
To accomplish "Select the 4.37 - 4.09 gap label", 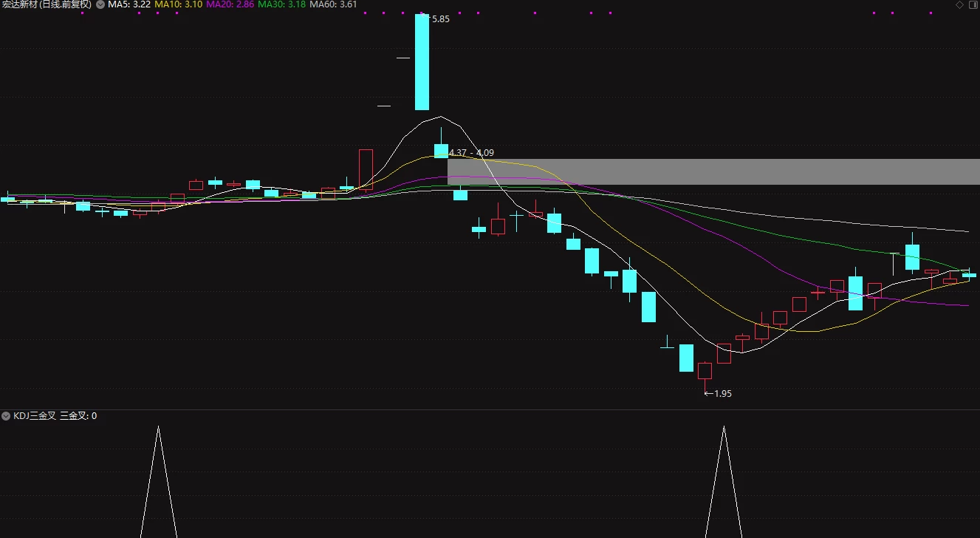I will (472, 153).
